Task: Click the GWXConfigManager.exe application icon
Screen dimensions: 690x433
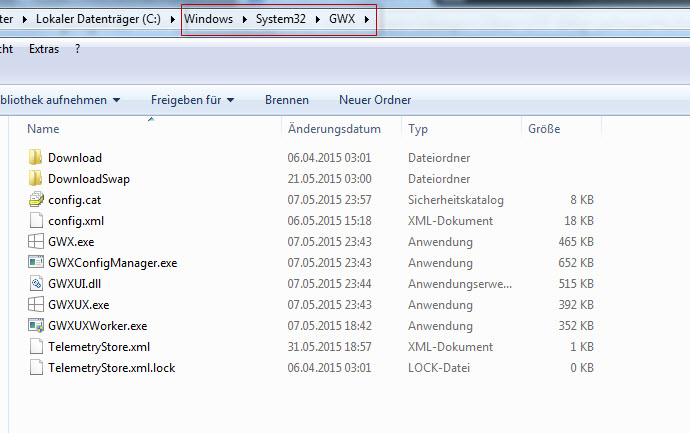Action: coord(36,262)
